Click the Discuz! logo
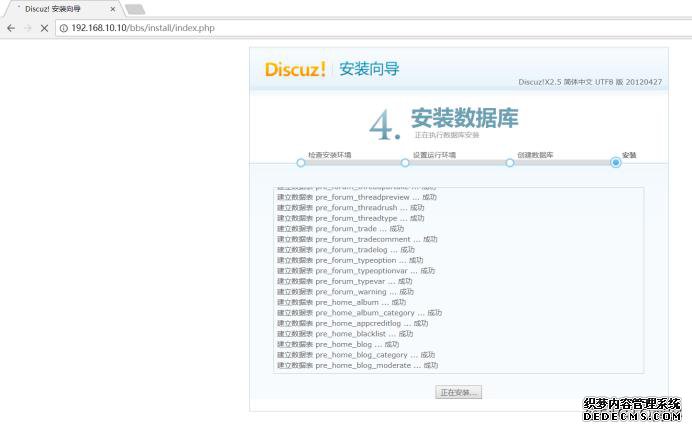Screen dimensions: 692x431 click(295, 69)
